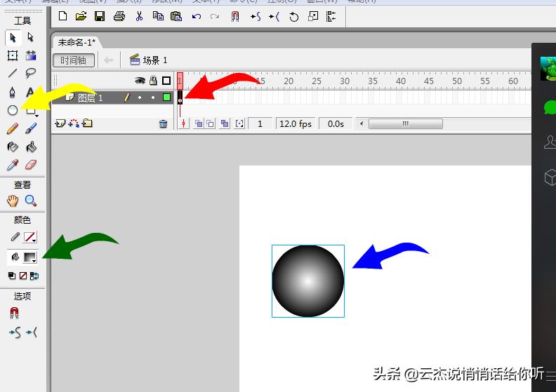Switch to the 未命名-1* document tab

pyautogui.click(x=77, y=43)
